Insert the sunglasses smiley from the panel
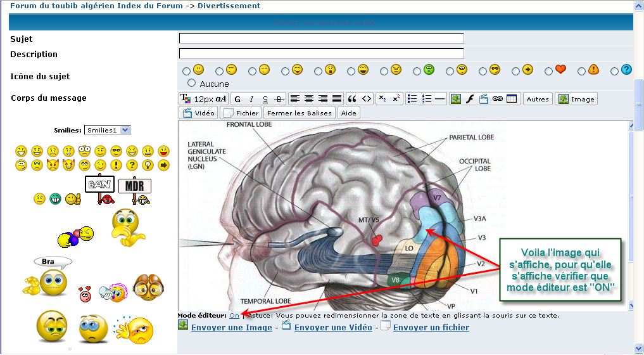Screen dimensions: 644x355 pos(117,151)
